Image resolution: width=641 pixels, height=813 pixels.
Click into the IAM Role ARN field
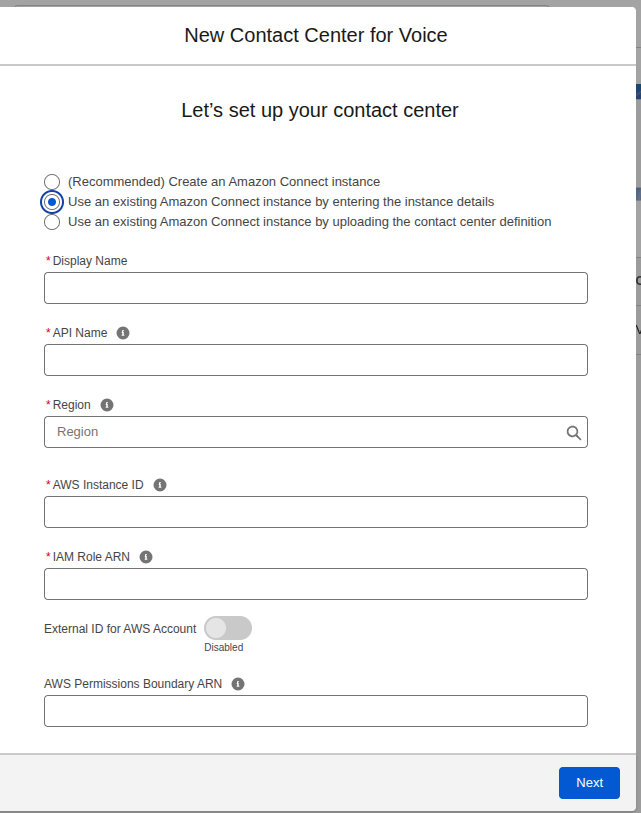point(315,584)
